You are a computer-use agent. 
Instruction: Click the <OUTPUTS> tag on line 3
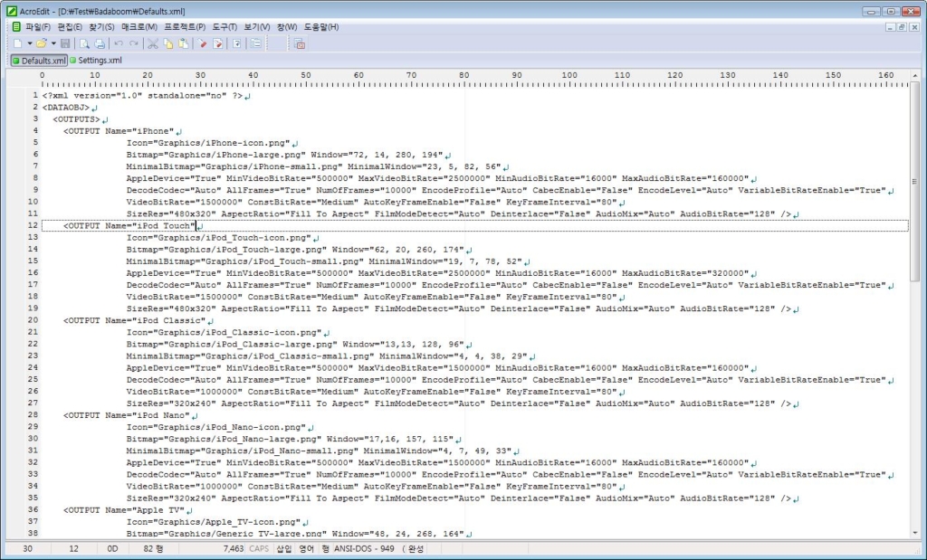(x=76, y=119)
